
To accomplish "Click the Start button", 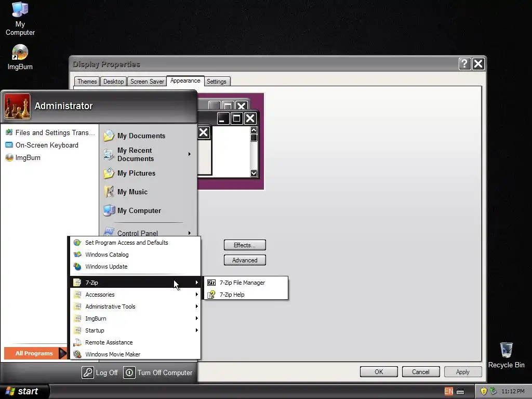I will click(x=24, y=391).
